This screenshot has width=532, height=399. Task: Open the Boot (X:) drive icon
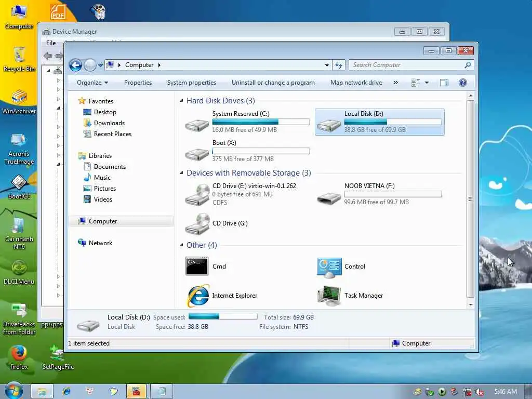click(x=197, y=154)
